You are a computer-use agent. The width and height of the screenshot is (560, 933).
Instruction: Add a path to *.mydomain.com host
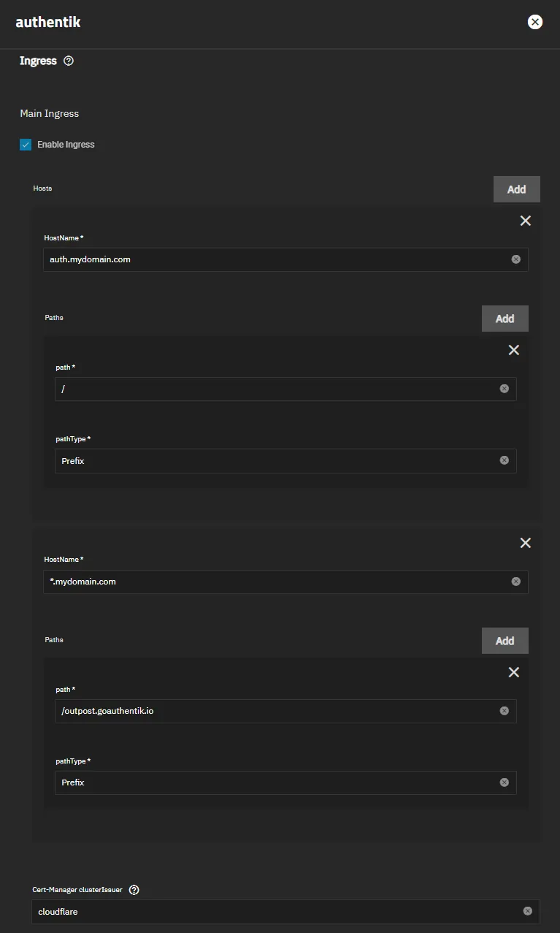(x=505, y=641)
